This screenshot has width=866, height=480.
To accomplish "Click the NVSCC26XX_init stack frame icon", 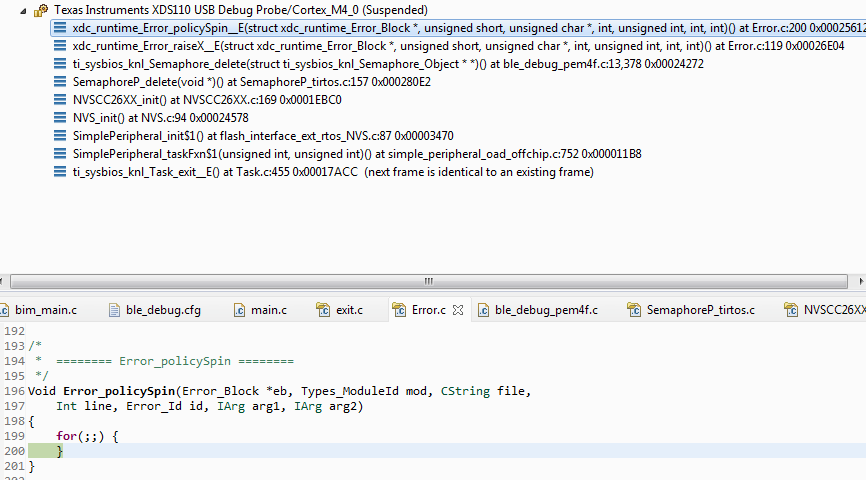I will pos(60,100).
